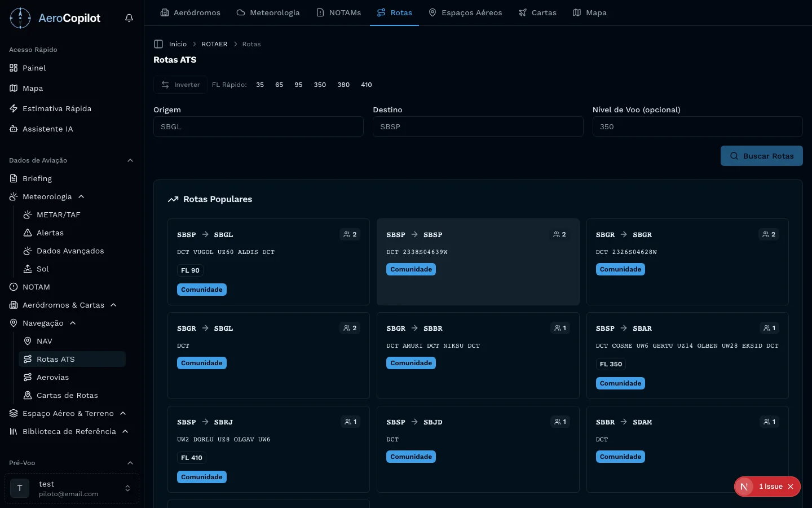Open the Espaços Aéreos tab
The height and width of the screenshot is (508, 812).
[x=465, y=12]
